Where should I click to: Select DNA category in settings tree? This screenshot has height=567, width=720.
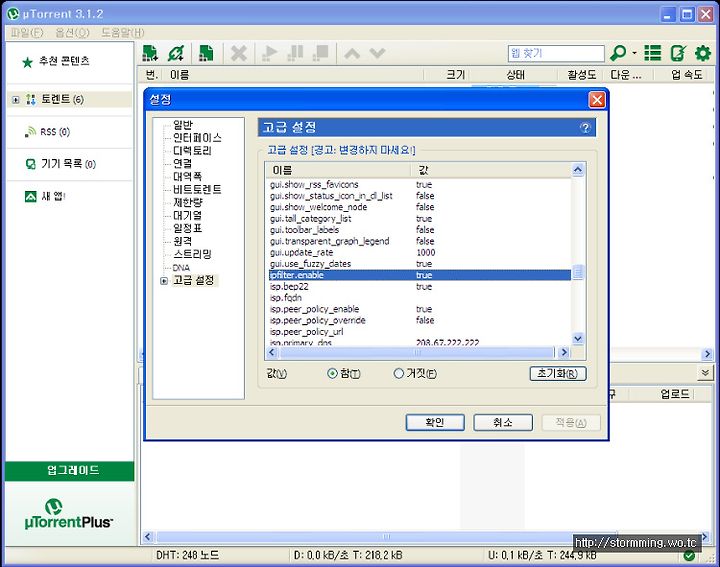[181, 268]
